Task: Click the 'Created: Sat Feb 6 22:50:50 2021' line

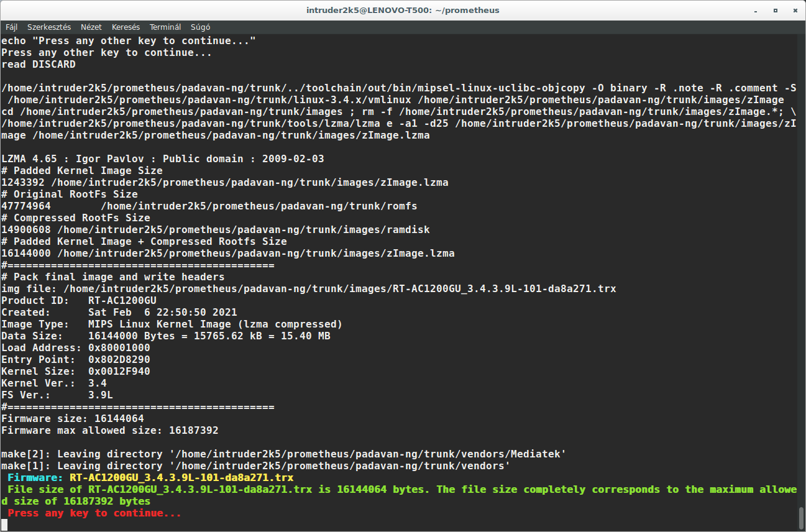Action: coord(119,313)
